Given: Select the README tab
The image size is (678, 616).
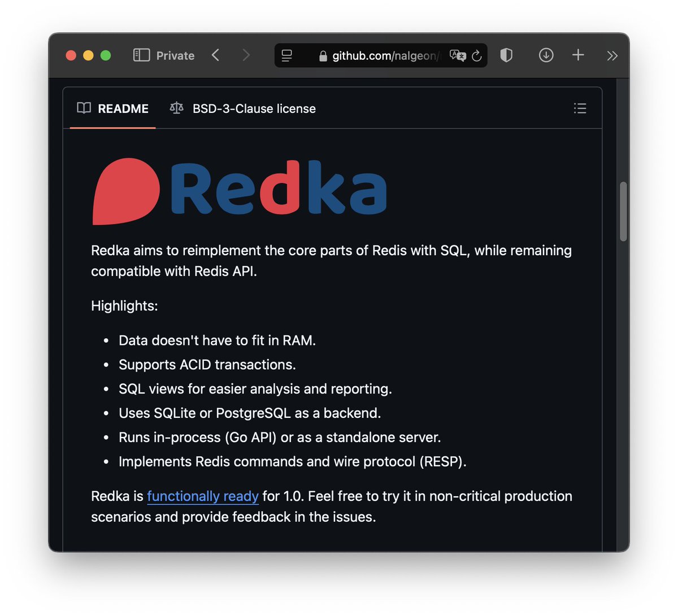Looking at the screenshot, I should click(112, 108).
